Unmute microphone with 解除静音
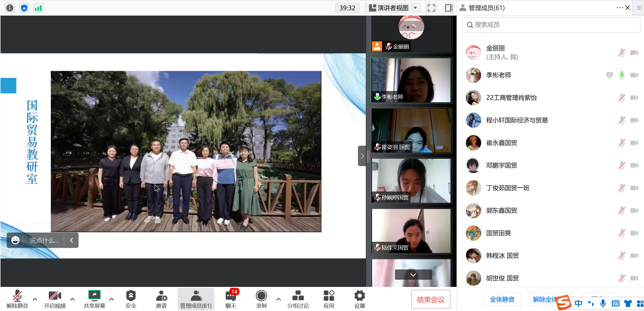This screenshot has width=644, height=311. 17,299
